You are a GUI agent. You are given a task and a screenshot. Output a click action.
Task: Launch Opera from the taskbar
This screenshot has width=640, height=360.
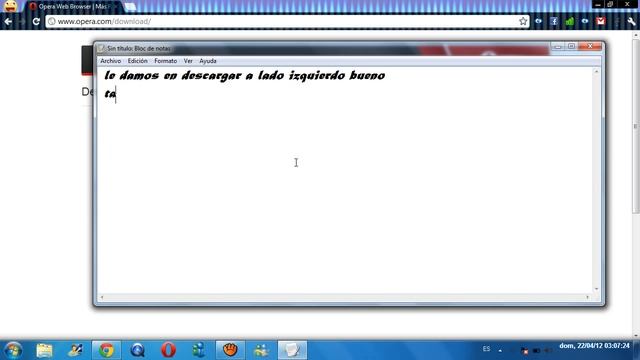point(168,350)
